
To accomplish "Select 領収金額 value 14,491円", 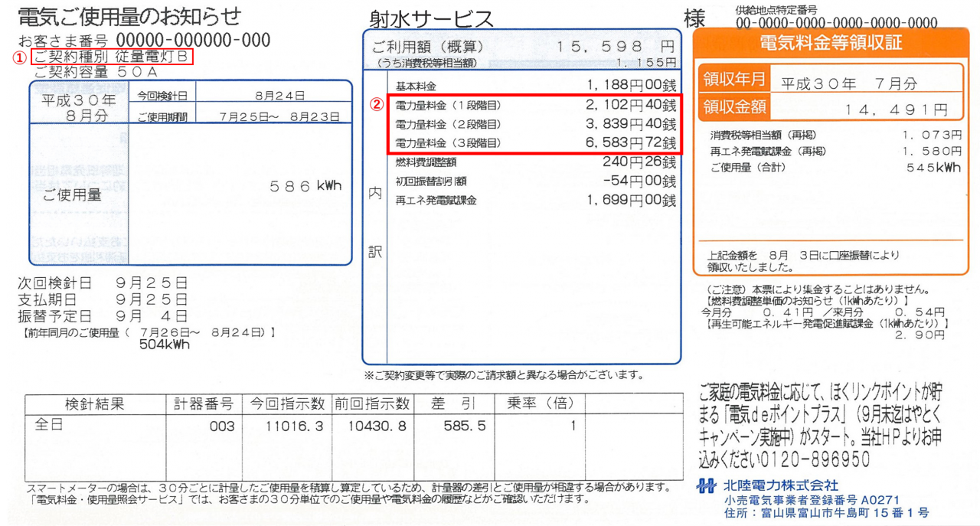I will (x=897, y=110).
